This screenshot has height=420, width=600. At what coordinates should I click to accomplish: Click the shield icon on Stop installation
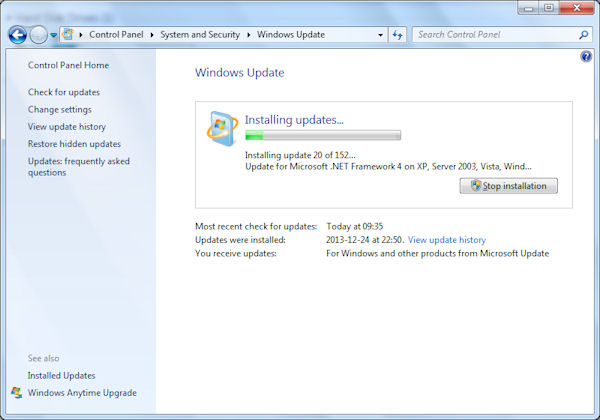click(x=476, y=186)
